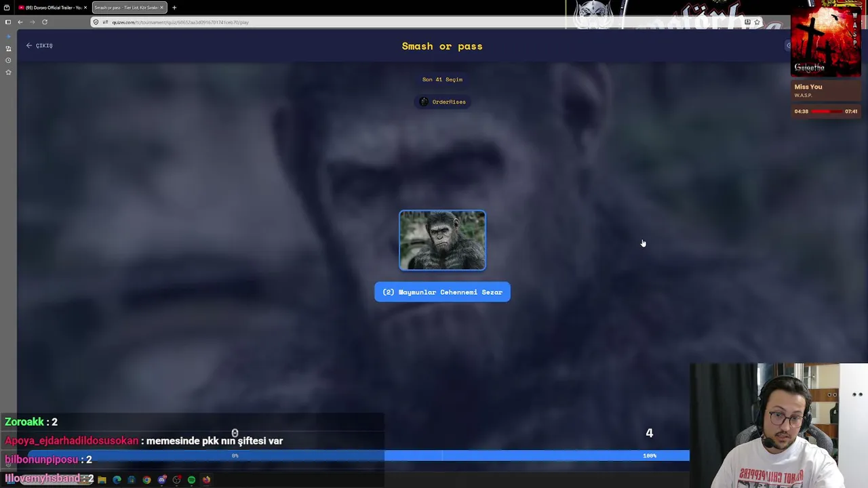This screenshot has height=488, width=868.
Task: Switch to the Dororo Official Trailer YouTube tab
Action: point(52,7)
